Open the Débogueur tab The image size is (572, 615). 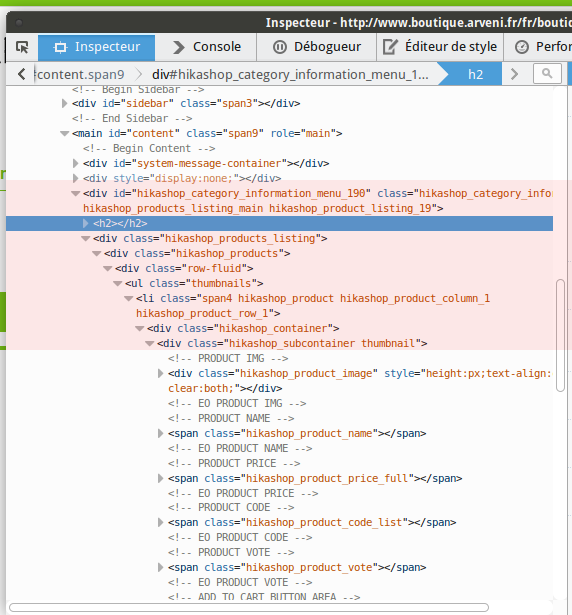317,47
